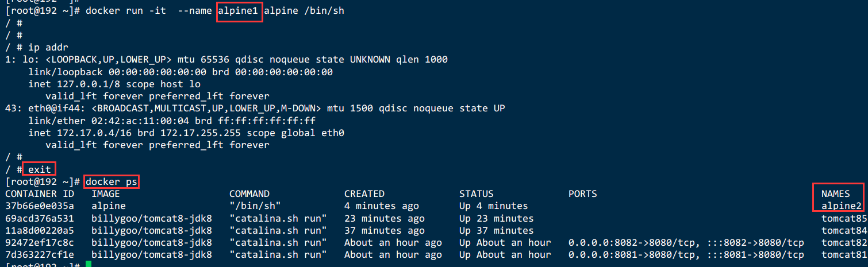The image size is (868, 267).
Task: Click container ID 69acd376a531
Action: click(40, 218)
